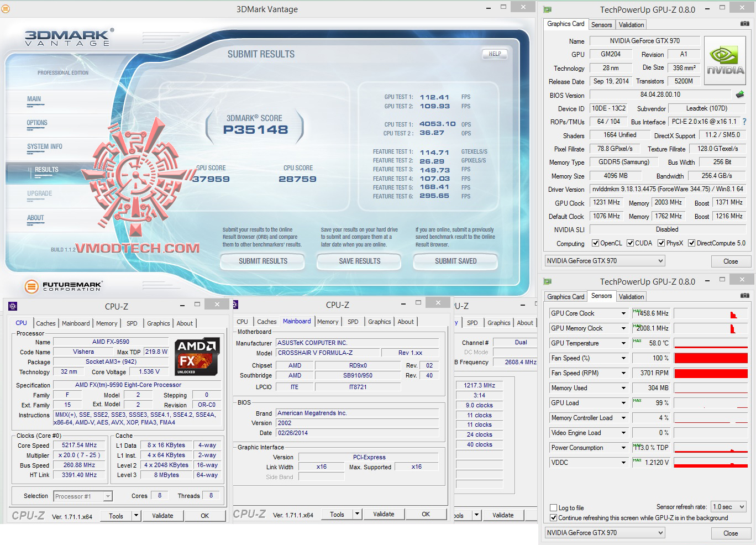The image size is (756, 545).
Task: Switch to Sensors tab in the GPU-Z specs window
Action: coord(601,25)
